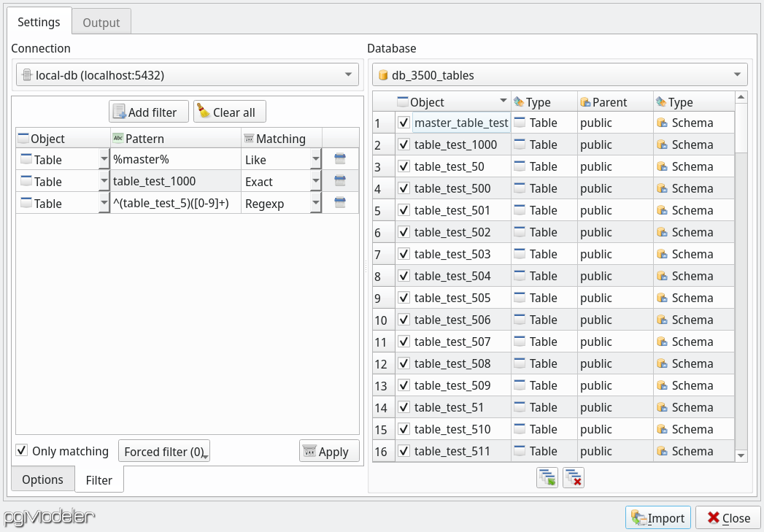Click schema icon in table_test_502 row
The image size is (764, 532).
point(662,232)
